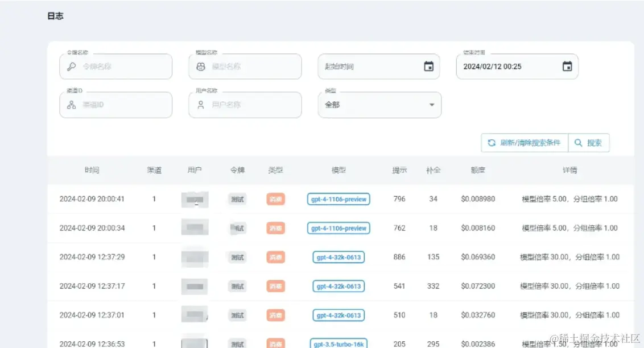Click orange 消费 type tag in 12:37:01 row
This screenshot has height=348, width=644.
[x=275, y=316]
